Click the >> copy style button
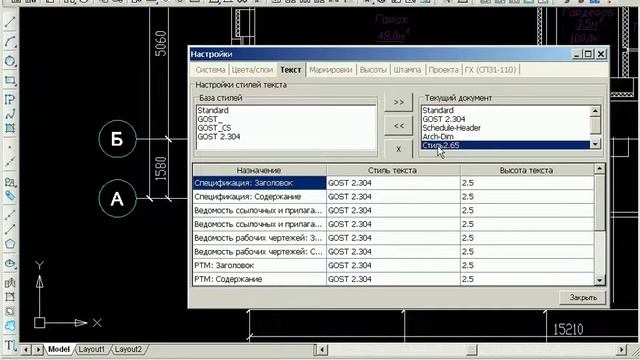This screenshot has height=360, width=640. tap(399, 102)
